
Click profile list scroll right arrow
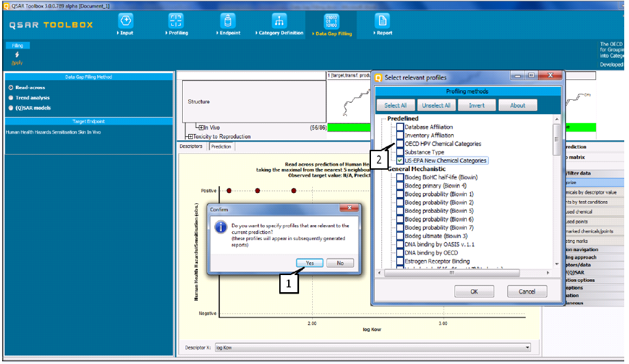pyautogui.click(x=548, y=272)
